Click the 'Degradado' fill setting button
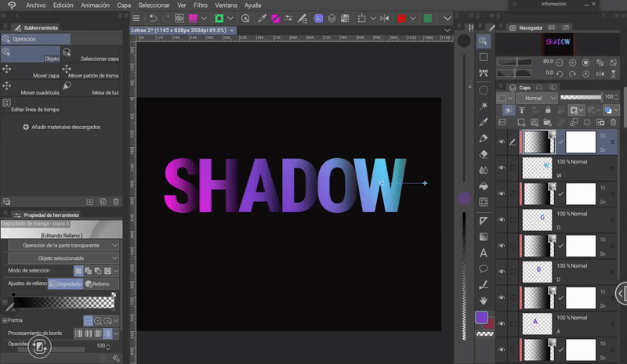 tap(66, 284)
